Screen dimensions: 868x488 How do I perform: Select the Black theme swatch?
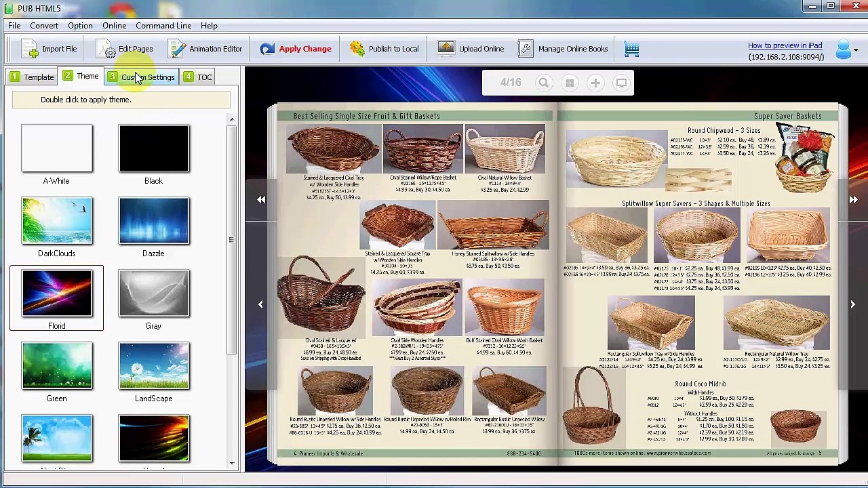(154, 149)
